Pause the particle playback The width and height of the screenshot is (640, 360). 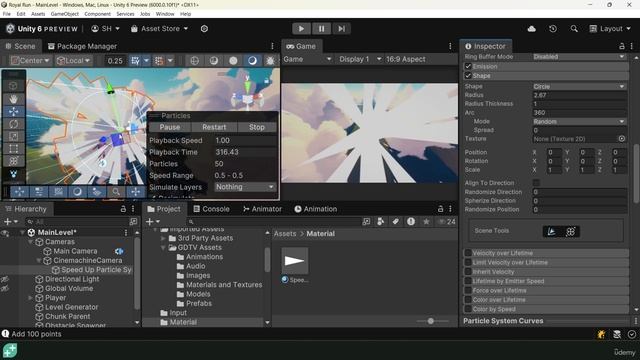169,127
